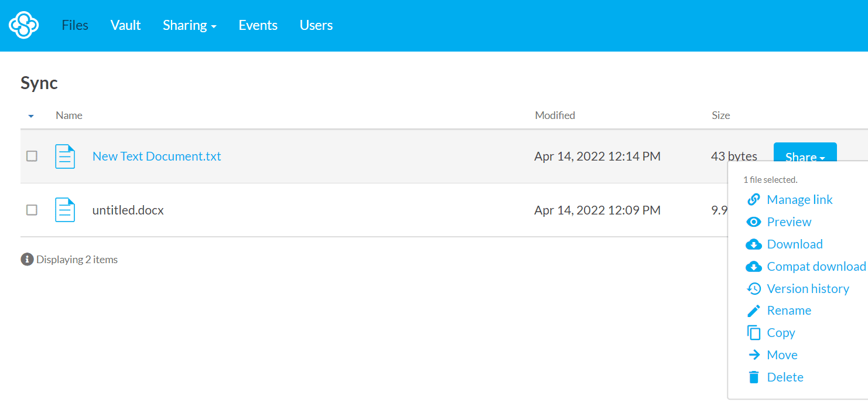Sort files by Modified column header
Viewport: 868px width, 412px height.
[x=555, y=115]
